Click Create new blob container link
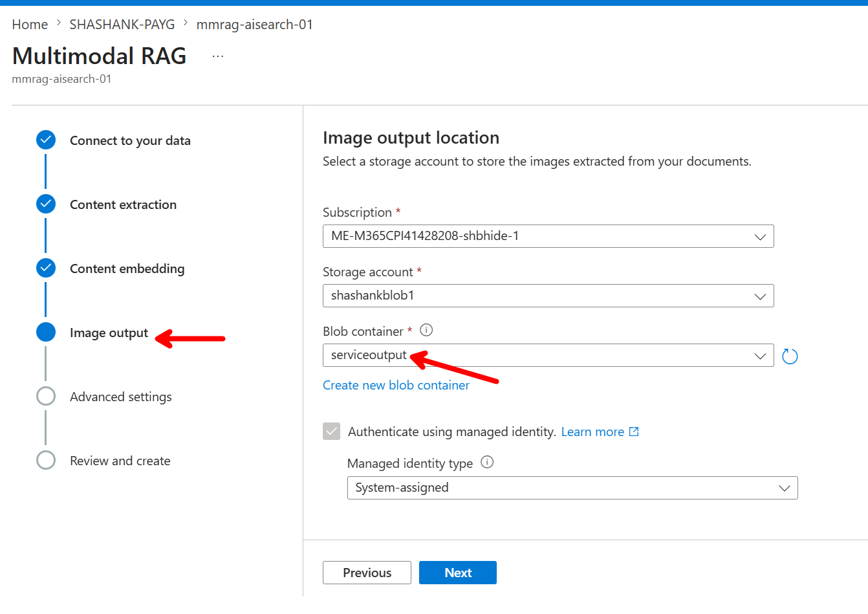Image resolution: width=868 pixels, height=614 pixels. 396,385
